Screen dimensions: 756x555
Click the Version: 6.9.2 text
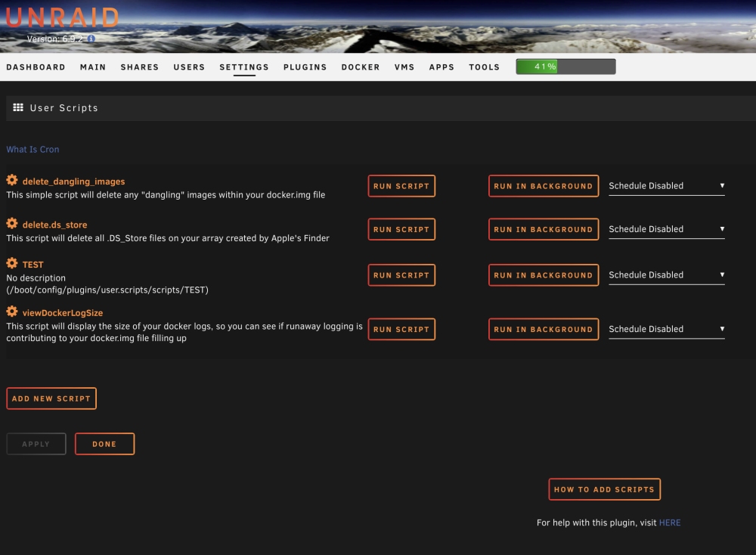point(55,39)
